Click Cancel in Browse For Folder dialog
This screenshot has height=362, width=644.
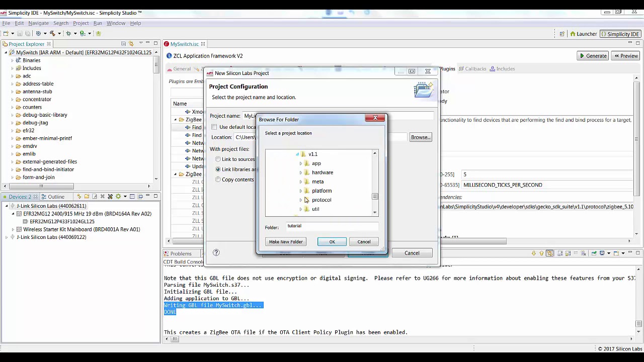[x=364, y=242]
